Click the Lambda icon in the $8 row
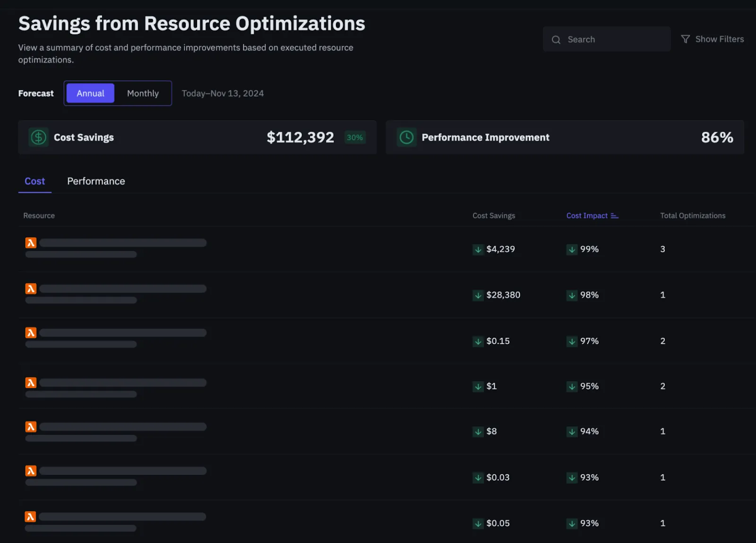The width and height of the screenshot is (756, 543). (31, 427)
